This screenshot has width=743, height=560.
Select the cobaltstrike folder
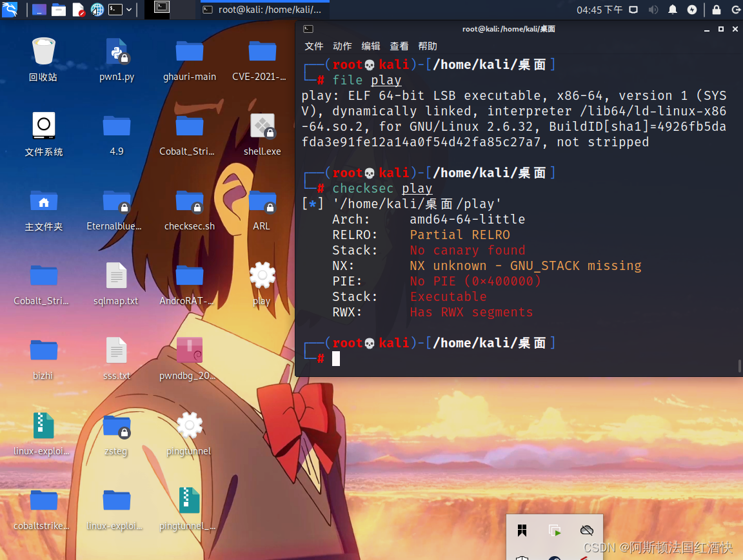point(42,509)
